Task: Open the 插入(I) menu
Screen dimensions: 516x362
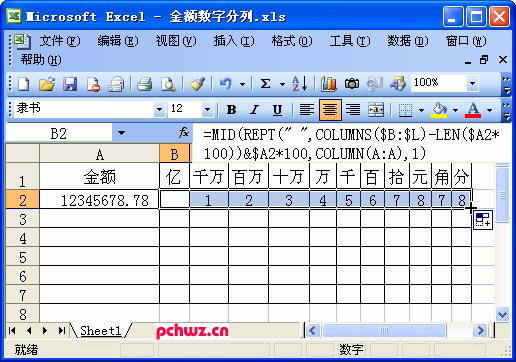Action: [x=234, y=41]
